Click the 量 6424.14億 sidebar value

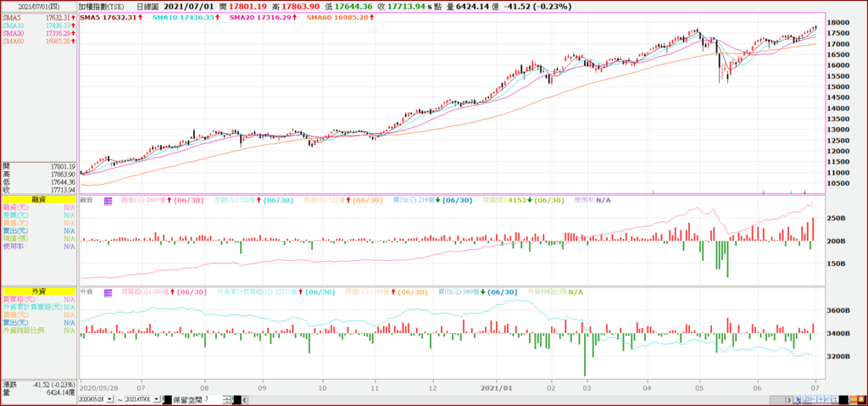[61, 392]
